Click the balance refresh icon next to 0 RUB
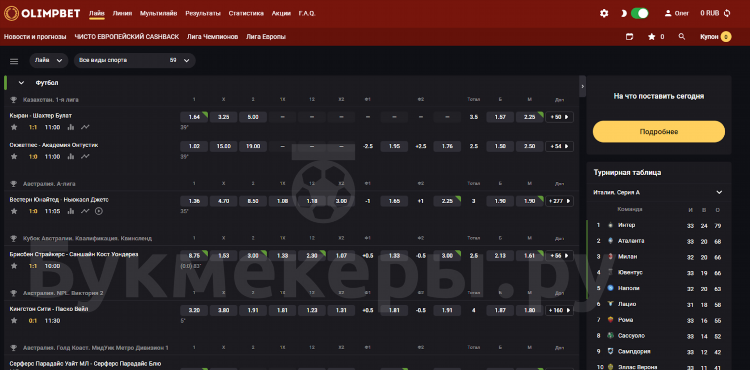 click(x=727, y=13)
